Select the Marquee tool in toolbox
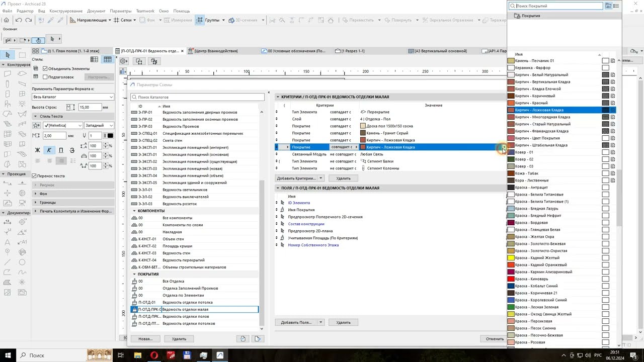The image size is (644, 362). [x=22, y=55]
